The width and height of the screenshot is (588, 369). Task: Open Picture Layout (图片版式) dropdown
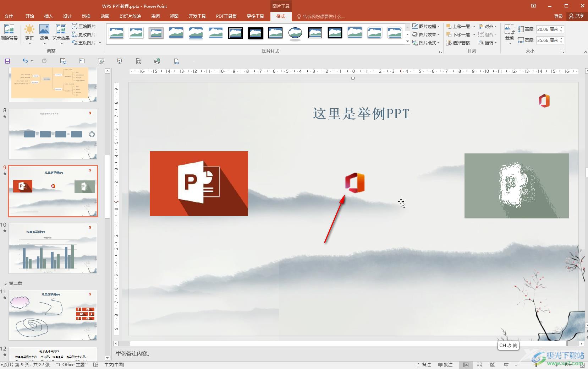point(426,43)
